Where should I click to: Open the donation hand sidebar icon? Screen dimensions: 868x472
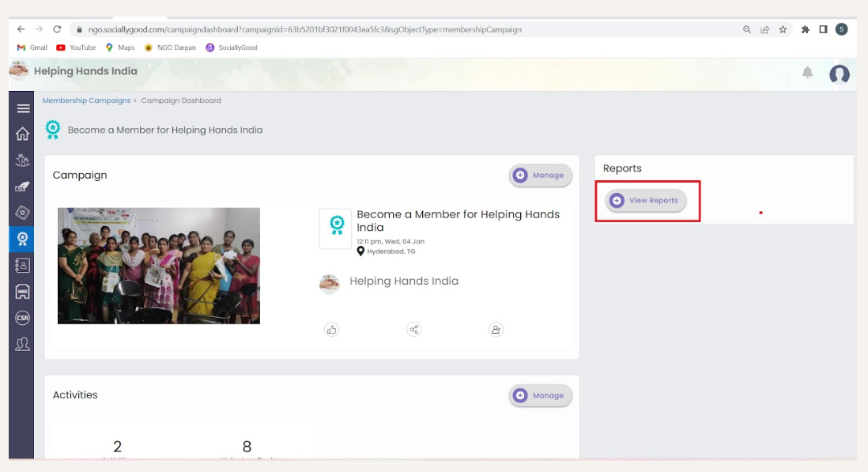click(x=23, y=187)
